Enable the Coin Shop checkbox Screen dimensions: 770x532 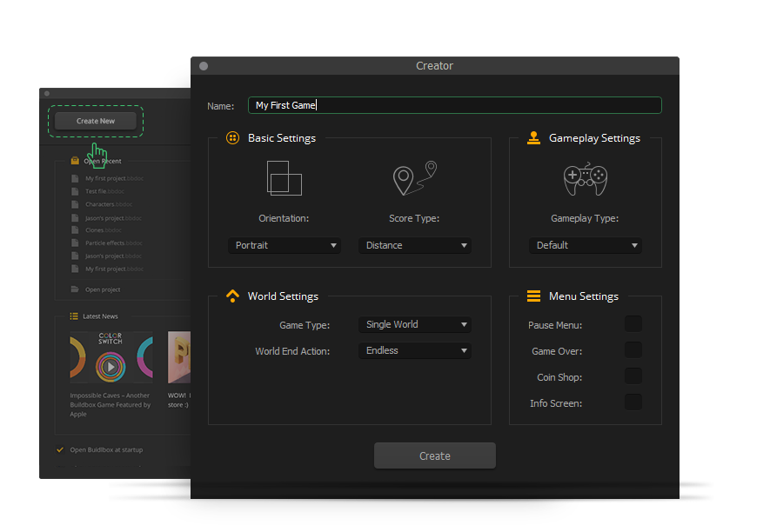point(633,376)
